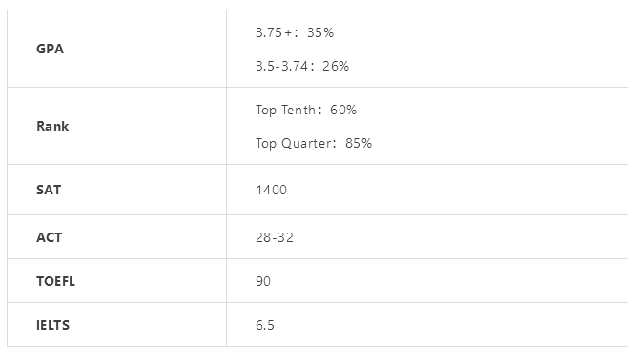Click the 35% figure in the GPA row
This screenshot has width=638, height=364.
point(320,32)
